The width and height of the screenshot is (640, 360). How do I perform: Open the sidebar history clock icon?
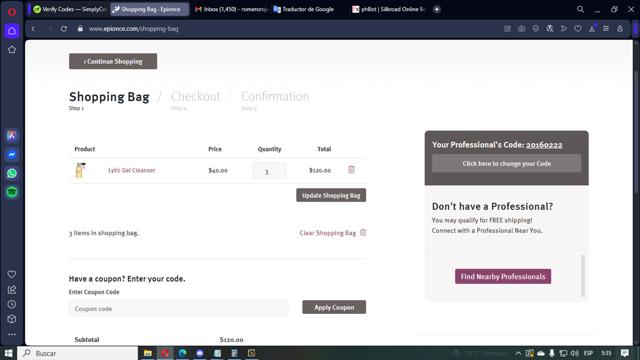tap(12, 304)
